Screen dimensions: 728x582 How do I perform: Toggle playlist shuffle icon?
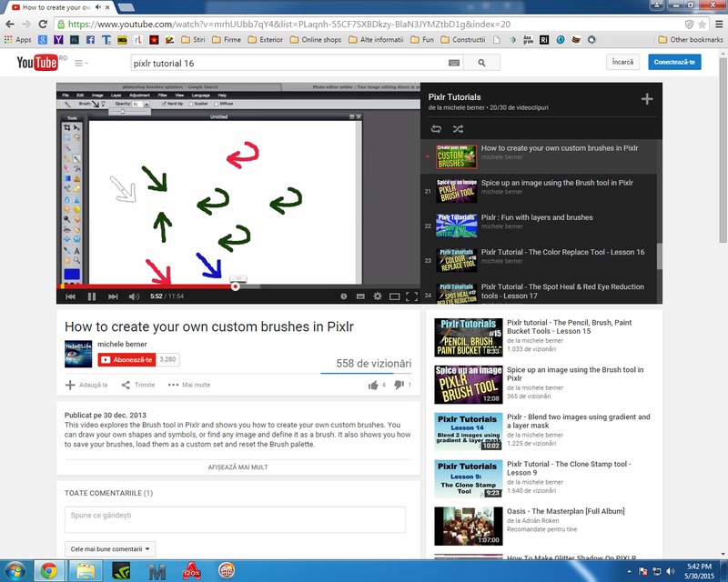tap(458, 129)
